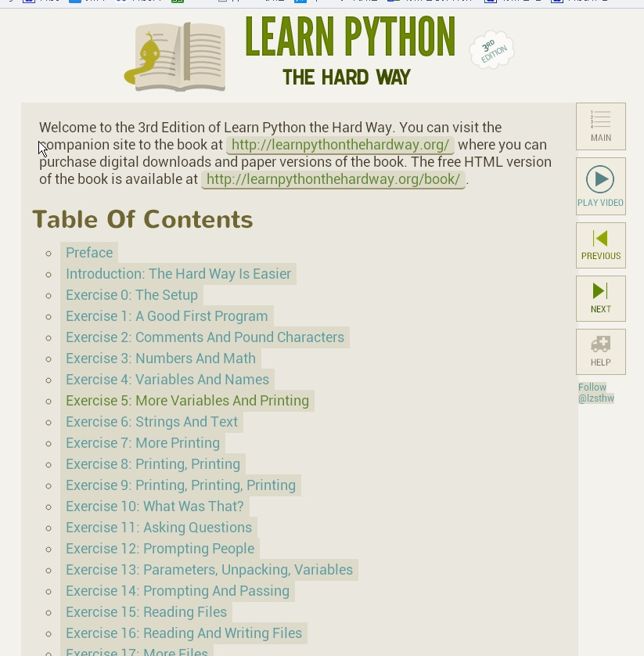This screenshot has width=644, height=656.
Task: Click The Hard Way subtitle text
Action: (347, 77)
